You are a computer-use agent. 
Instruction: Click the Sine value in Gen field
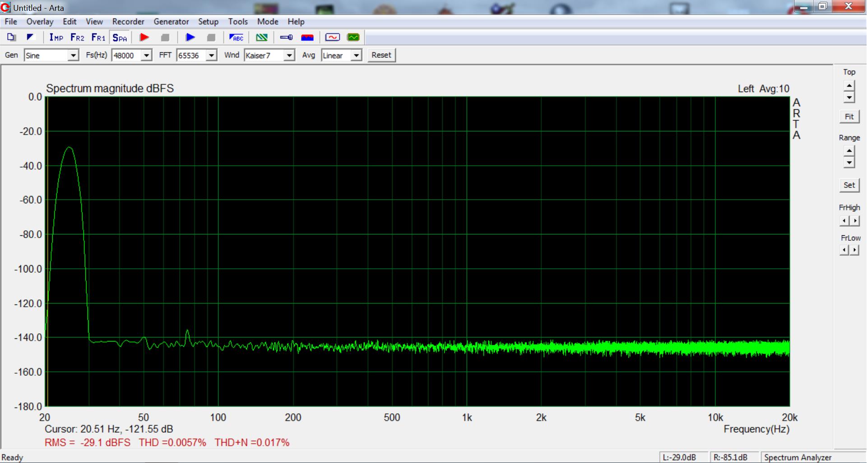coord(46,56)
